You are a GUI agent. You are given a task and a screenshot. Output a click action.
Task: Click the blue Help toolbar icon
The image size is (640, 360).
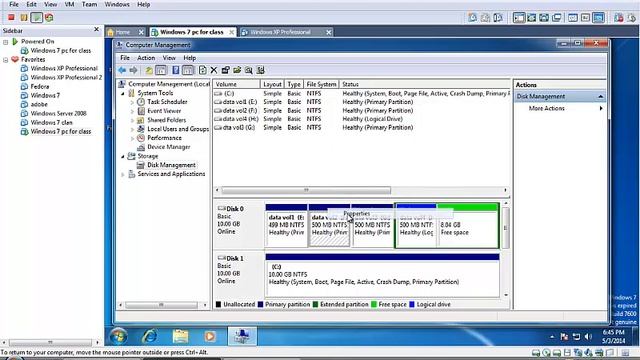click(176, 70)
